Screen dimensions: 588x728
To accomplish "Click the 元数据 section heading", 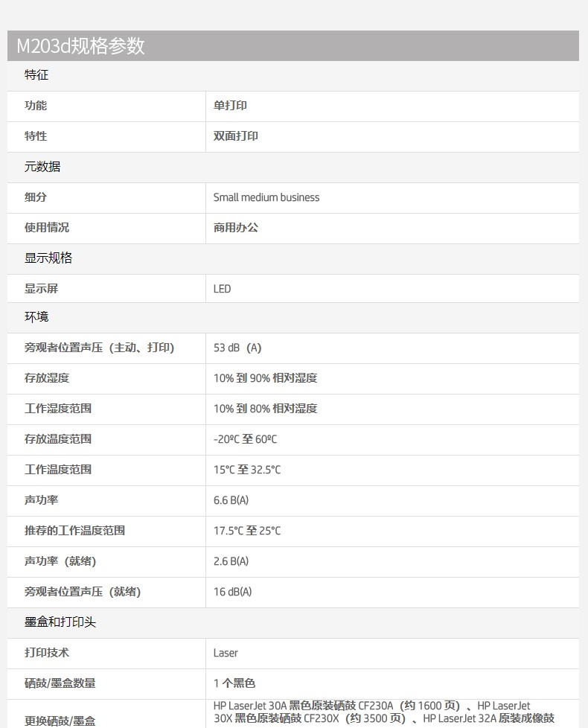I will [x=42, y=167].
